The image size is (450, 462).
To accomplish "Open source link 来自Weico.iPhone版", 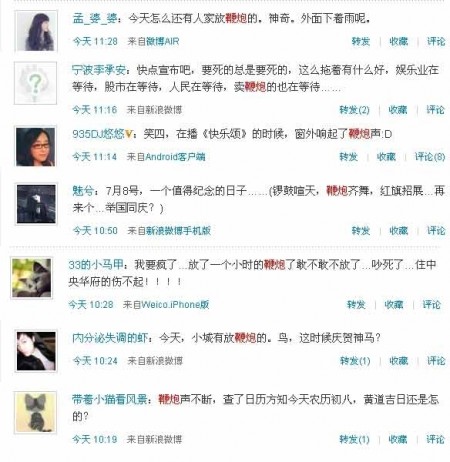I will (x=166, y=304).
